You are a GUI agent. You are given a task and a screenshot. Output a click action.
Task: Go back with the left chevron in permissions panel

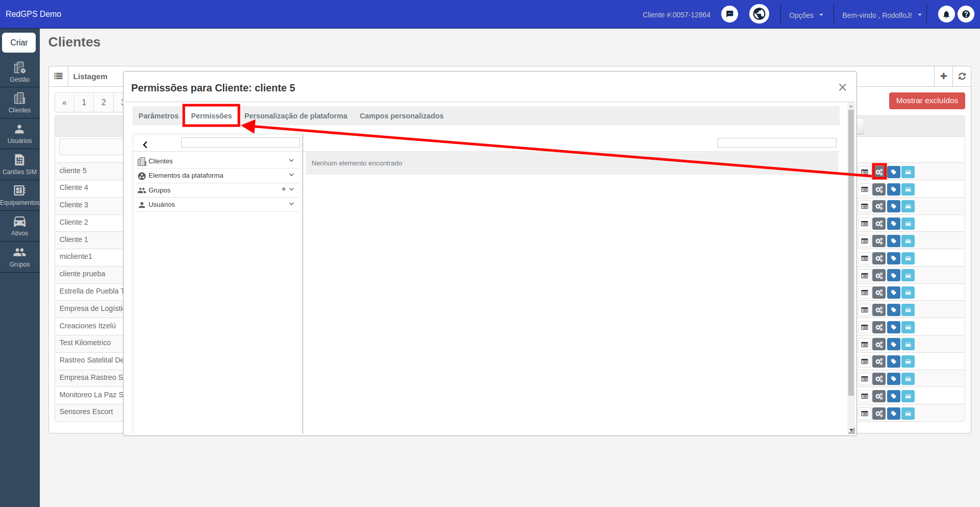coord(145,144)
